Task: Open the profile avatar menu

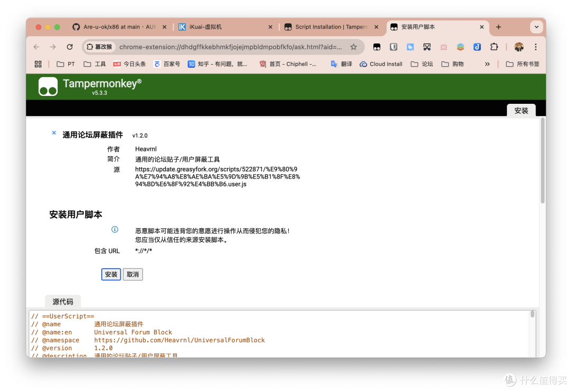Action: click(x=519, y=47)
